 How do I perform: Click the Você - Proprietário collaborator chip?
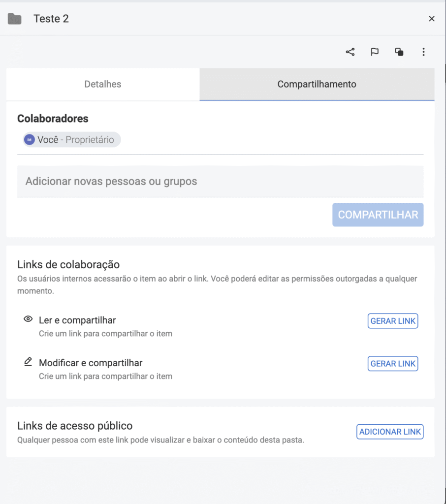click(72, 140)
